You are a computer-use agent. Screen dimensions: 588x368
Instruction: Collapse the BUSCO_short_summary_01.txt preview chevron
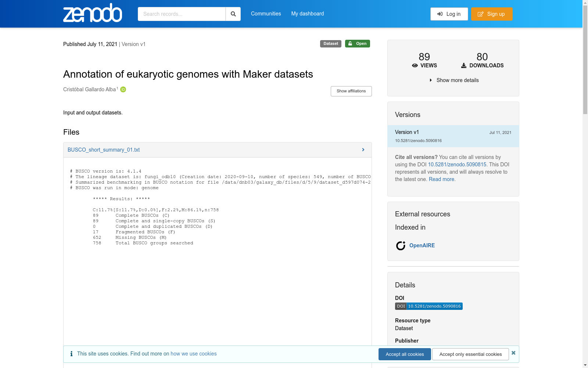(363, 150)
